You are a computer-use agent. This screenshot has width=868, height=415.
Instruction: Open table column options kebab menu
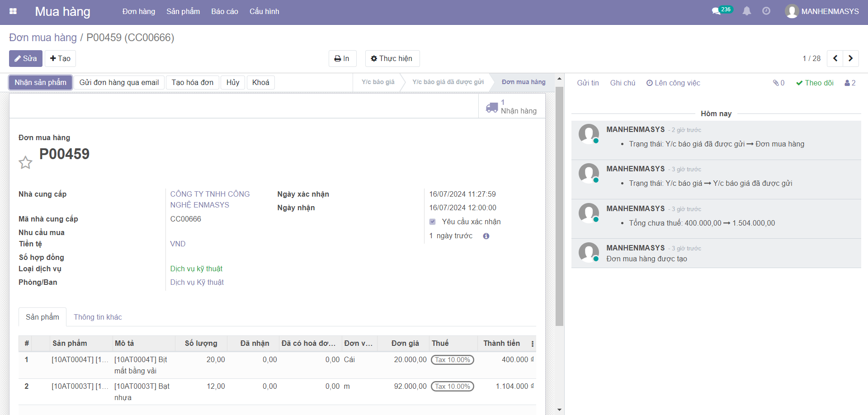(533, 344)
